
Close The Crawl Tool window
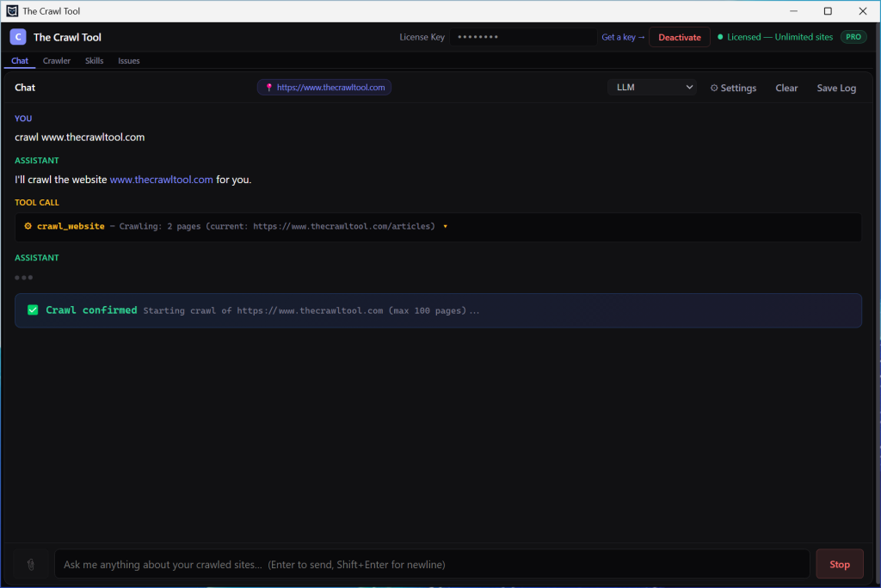862,10
